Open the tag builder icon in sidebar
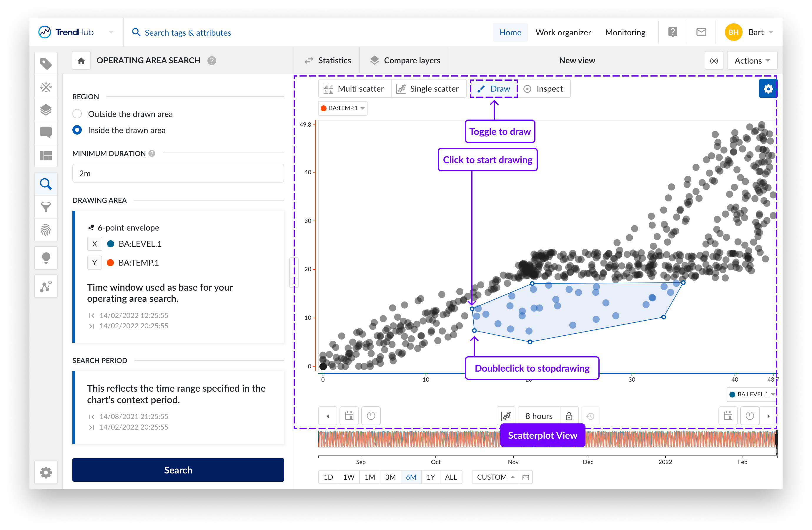 pyautogui.click(x=46, y=87)
